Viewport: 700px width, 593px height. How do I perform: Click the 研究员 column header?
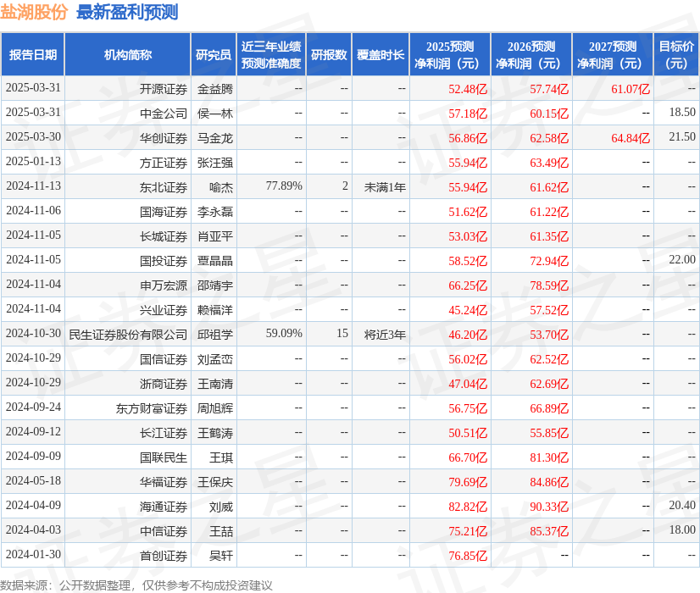215,54
